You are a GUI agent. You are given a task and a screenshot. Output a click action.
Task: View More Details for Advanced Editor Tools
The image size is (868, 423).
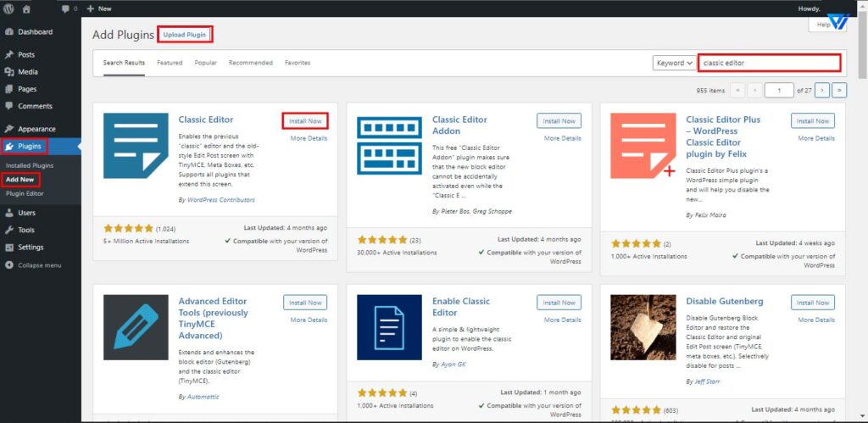[309, 320]
